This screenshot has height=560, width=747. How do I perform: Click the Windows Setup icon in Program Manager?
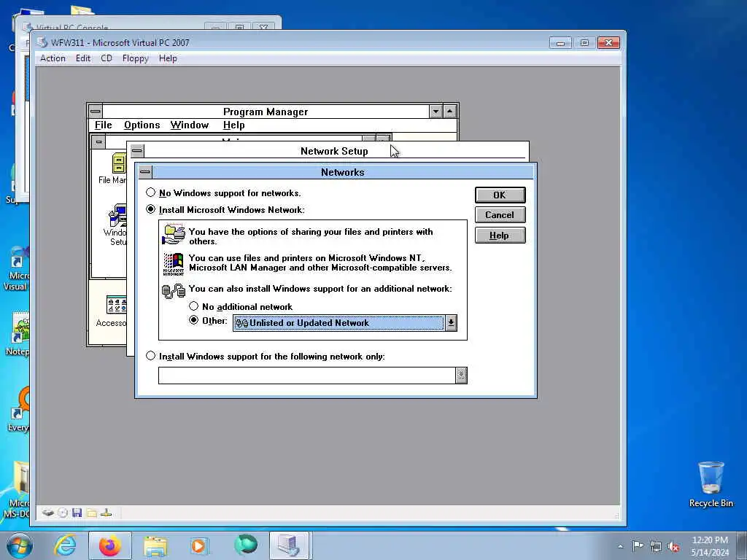(x=117, y=215)
